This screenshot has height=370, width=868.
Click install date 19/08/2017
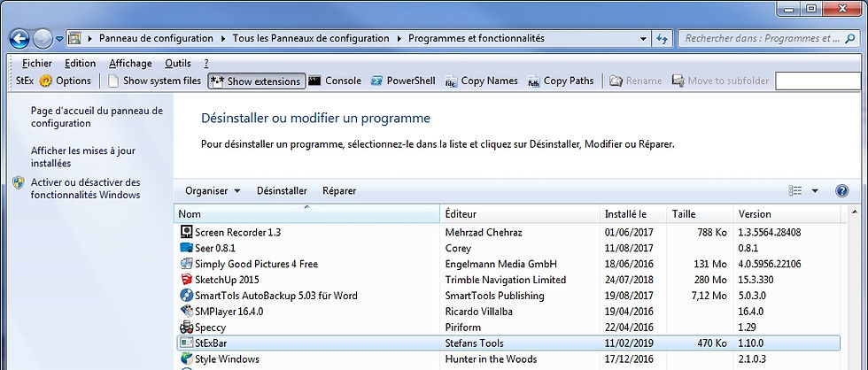(x=629, y=296)
